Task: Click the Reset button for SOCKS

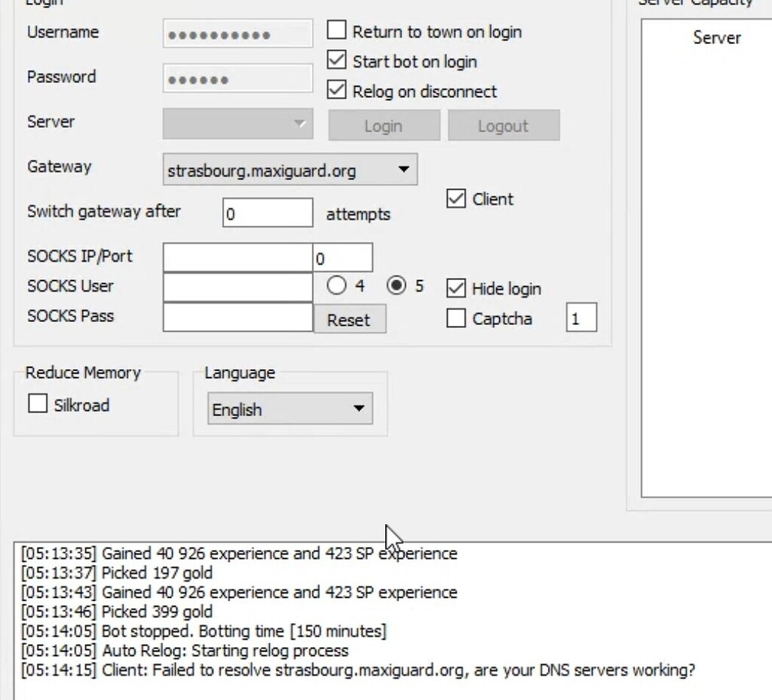Action: 350,319
